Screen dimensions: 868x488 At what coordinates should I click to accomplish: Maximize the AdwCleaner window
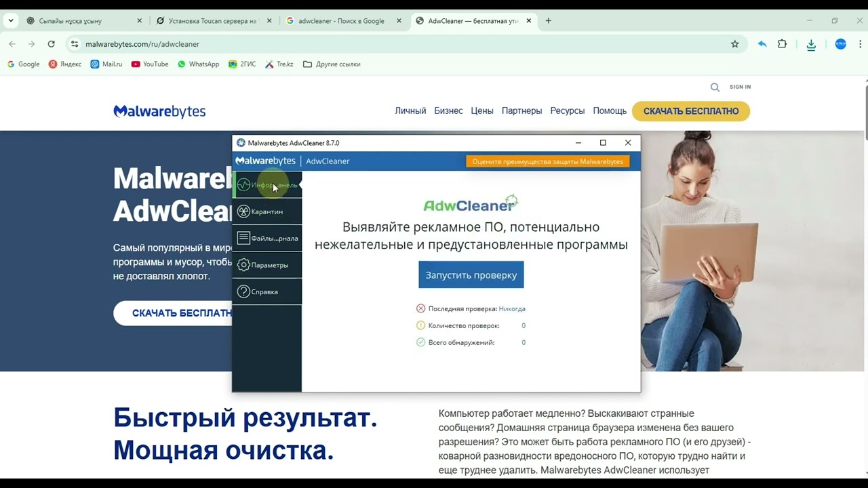[603, 143]
